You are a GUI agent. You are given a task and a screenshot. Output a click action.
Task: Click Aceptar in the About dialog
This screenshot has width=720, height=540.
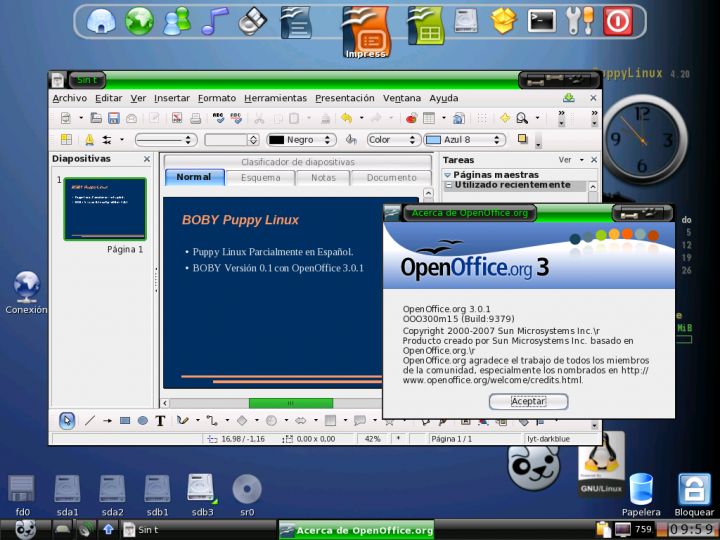point(528,401)
